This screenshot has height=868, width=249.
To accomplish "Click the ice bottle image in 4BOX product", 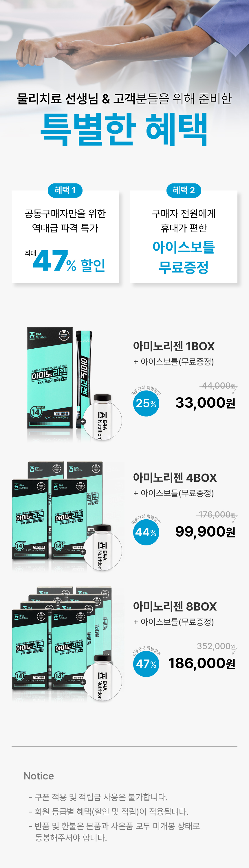I will 102,547.
